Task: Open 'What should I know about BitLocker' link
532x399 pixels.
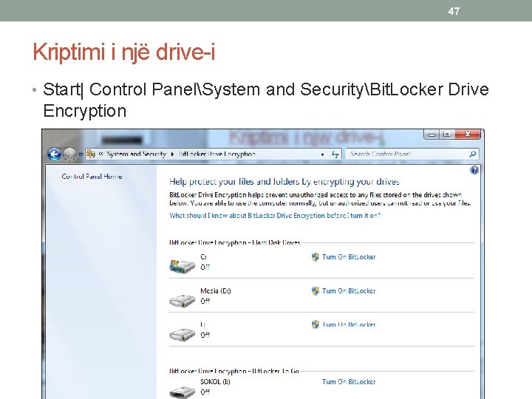Action: [x=275, y=216]
